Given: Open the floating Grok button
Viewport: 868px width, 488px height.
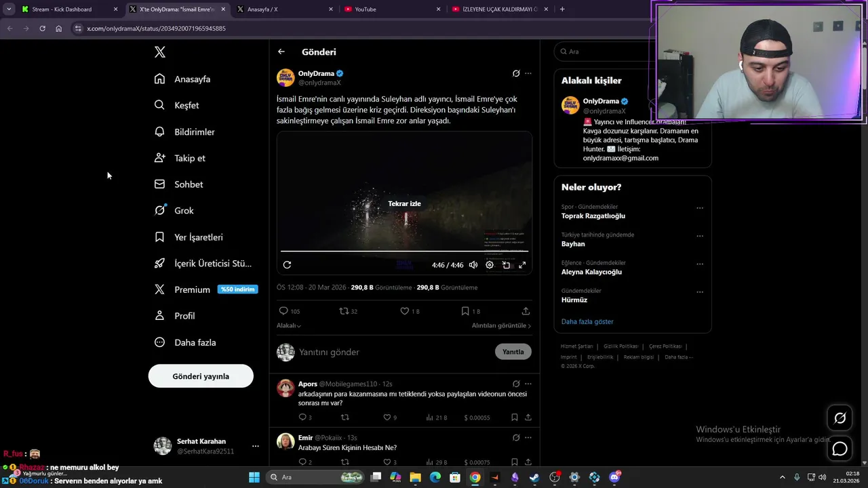Looking at the screenshot, I should click(840, 418).
